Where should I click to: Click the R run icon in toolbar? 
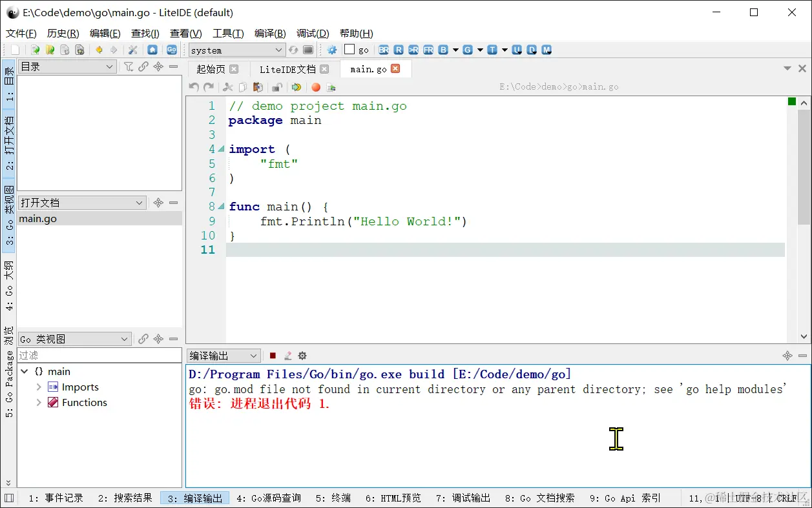point(399,50)
